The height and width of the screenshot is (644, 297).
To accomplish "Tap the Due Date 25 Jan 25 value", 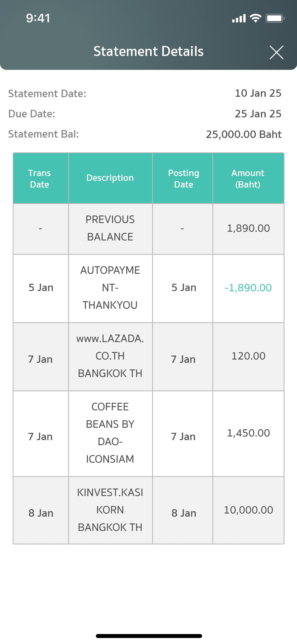I will pyautogui.click(x=258, y=114).
